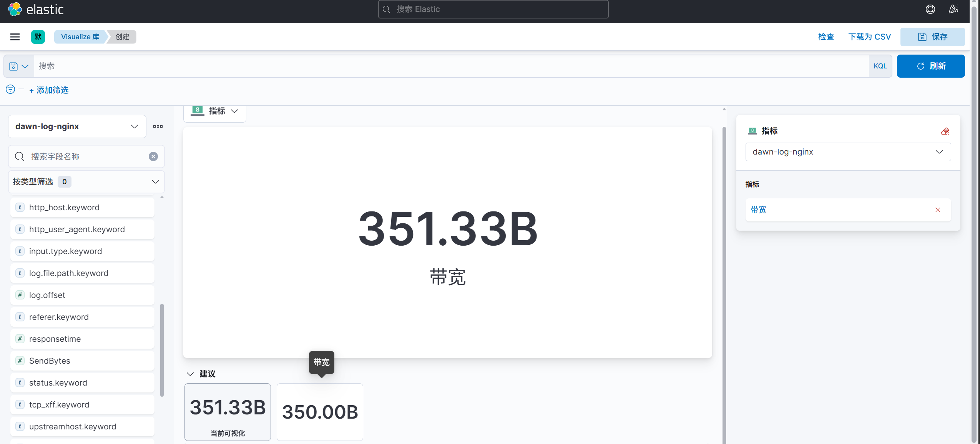Click the number icon beside responsetime
980x444 pixels.
20,339
